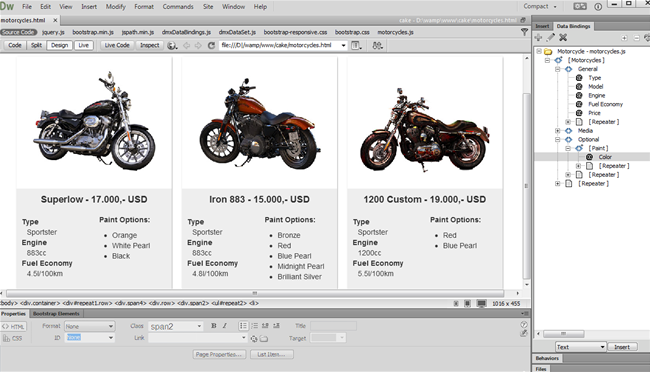Image resolution: width=650 pixels, height=372 pixels.
Task: Open the Link field dropdown arrow
Action: (x=244, y=338)
